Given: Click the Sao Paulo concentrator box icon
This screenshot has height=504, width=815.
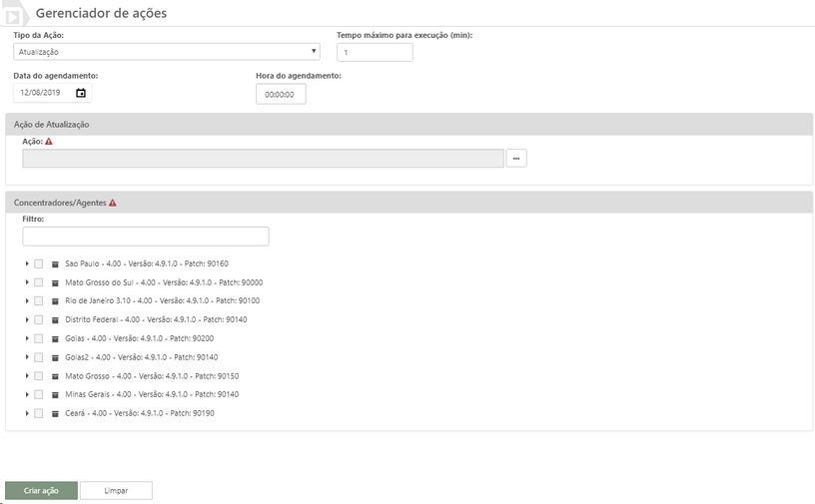Looking at the screenshot, I should pyautogui.click(x=55, y=264).
